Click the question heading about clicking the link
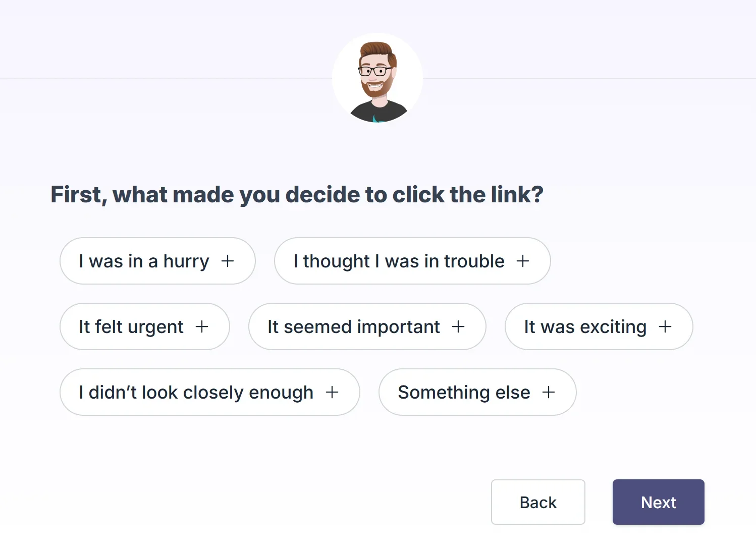The image size is (756, 553). pyautogui.click(x=297, y=195)
